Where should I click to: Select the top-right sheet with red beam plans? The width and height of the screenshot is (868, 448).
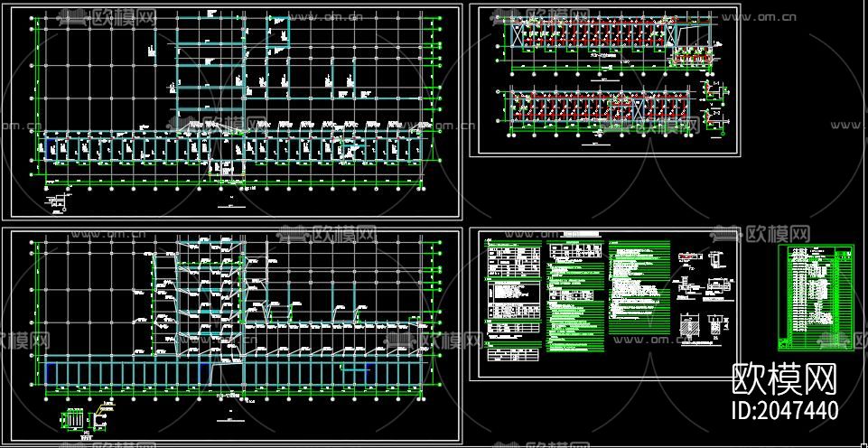pos(604,81)
